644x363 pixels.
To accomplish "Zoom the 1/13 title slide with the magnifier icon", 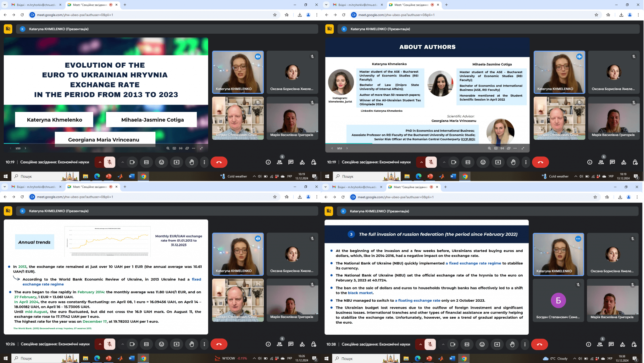I will pos(168,148).
